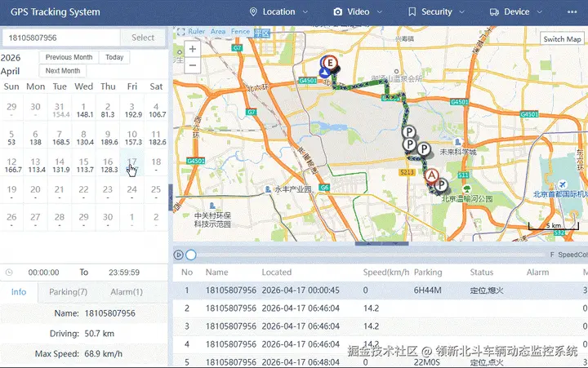Click the SpeedColor legend label
The image size is (588, 368).
tap(572, 255)
